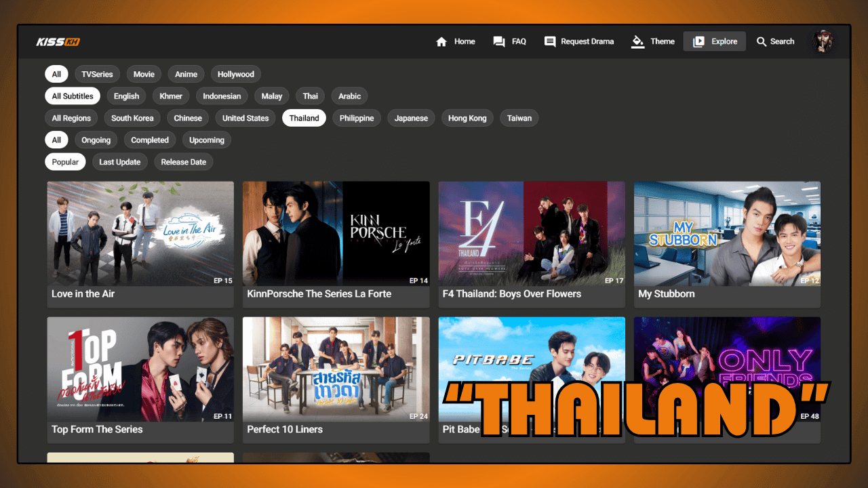Open the Theme paint bucket icon

click(x=637, y=42)
